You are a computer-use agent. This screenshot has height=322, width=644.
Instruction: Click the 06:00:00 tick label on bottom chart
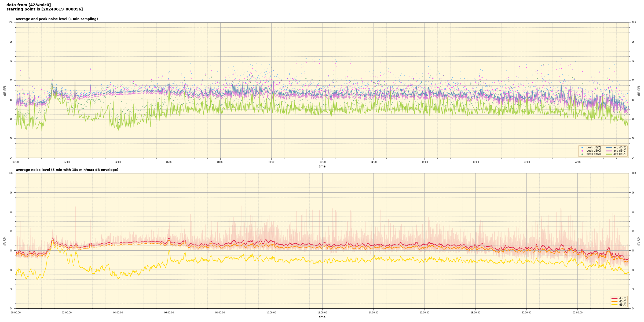click(169, 313)
